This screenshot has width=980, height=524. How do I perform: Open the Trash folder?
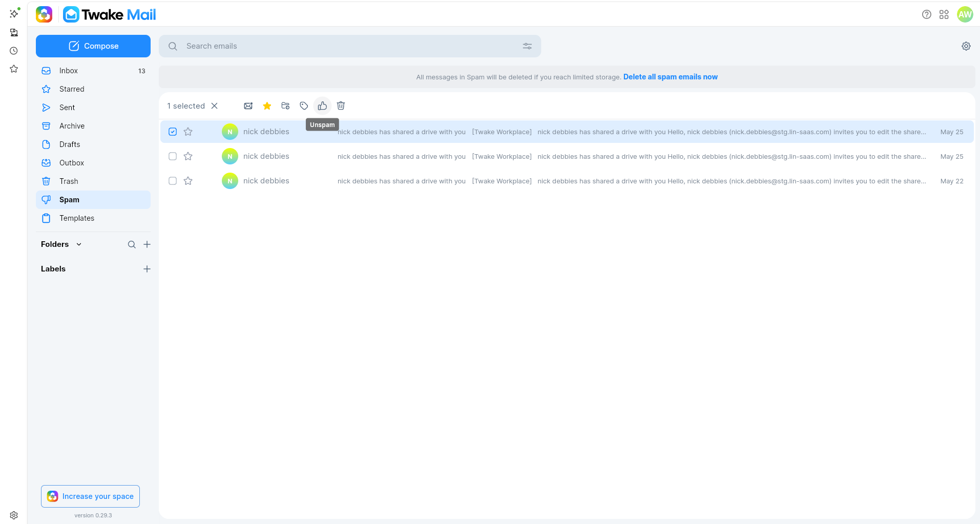coord(93,181)
